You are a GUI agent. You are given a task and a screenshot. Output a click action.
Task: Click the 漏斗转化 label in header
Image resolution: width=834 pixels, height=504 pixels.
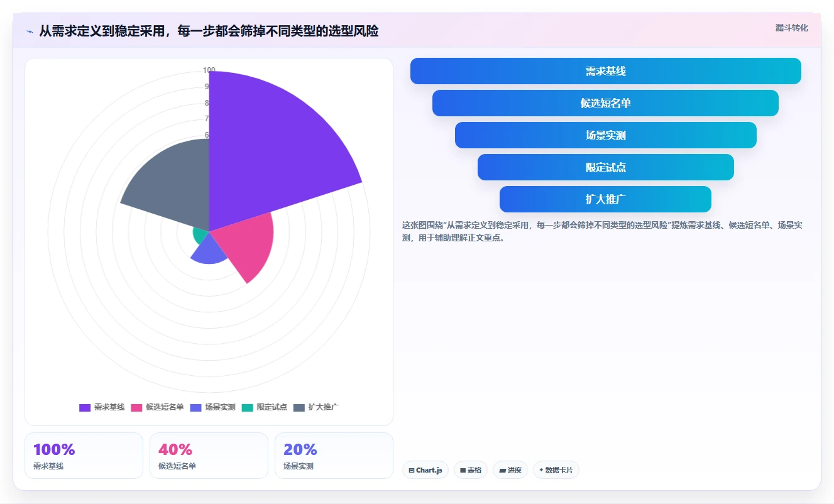coord(791,28)
